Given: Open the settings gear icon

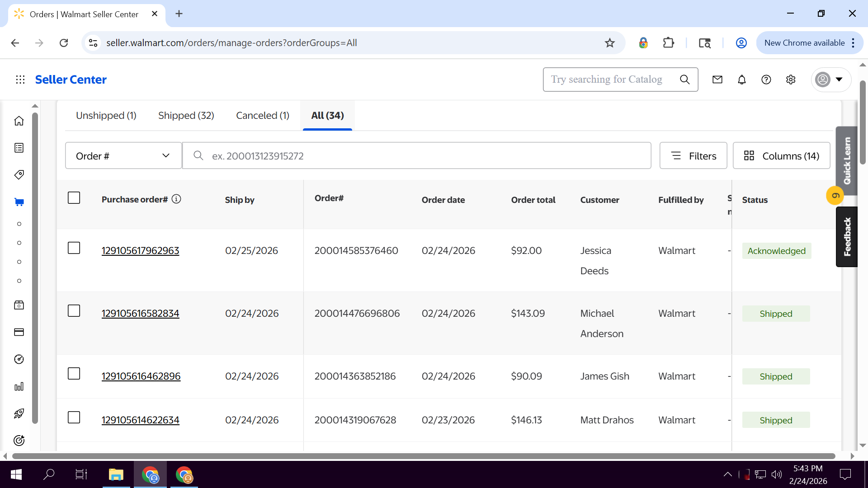Looking at the screenshot, I should click(791, 80).
